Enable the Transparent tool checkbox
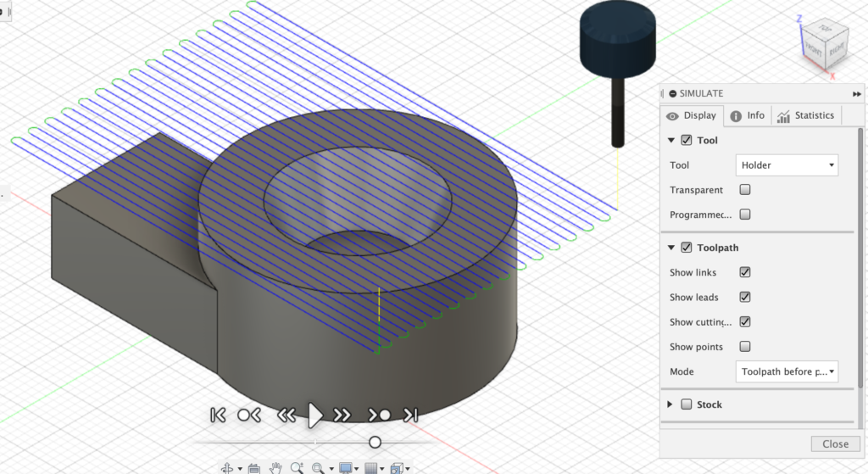This screenshot has width=868, height=474. click(745, 190)
